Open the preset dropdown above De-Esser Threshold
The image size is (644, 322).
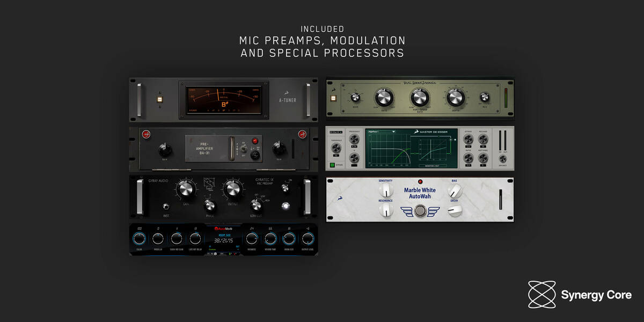point(336,131)
